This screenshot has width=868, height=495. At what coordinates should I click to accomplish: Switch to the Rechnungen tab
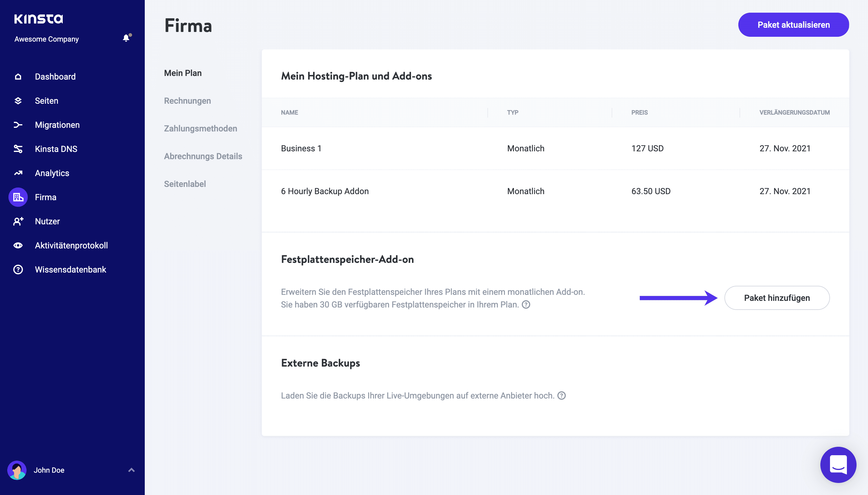(x=187, y=101)
